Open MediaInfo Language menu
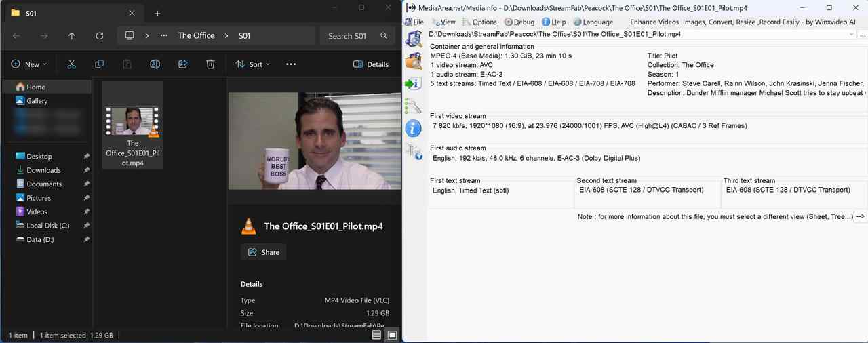The width and height of the screenshot is (868, 343). click(593, 22)
